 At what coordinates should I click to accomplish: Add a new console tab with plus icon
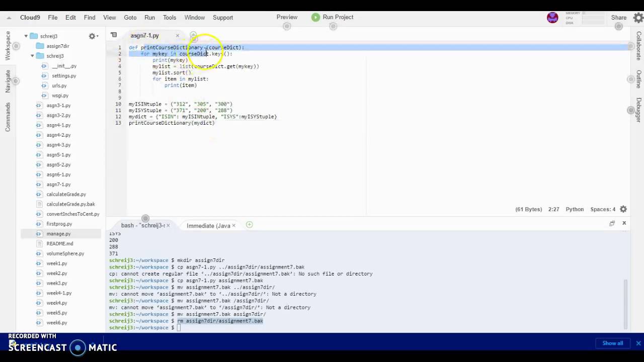click(x=249, y=225)
